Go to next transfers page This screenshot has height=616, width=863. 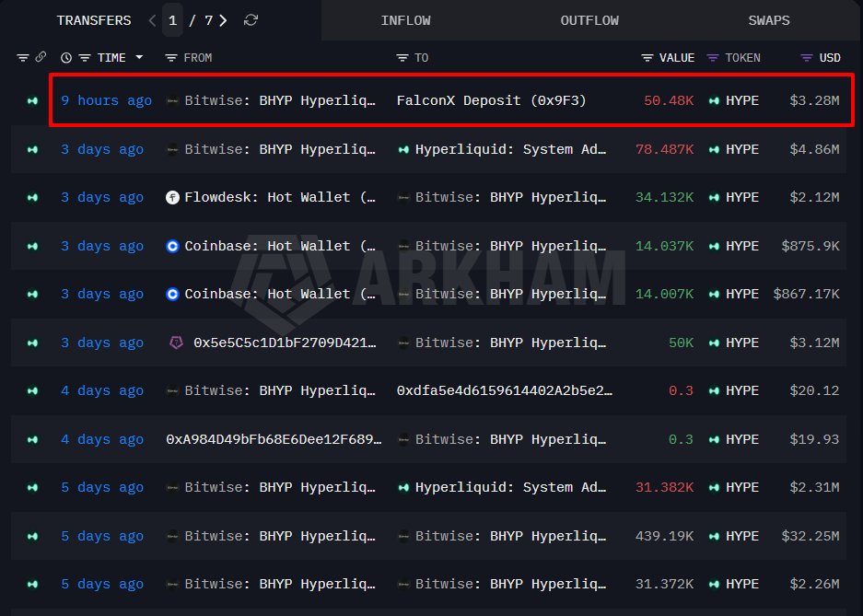[x=223, y=21]
